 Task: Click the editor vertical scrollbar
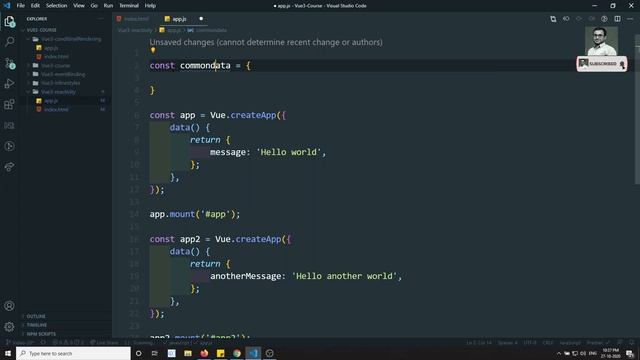click(637, 110)
